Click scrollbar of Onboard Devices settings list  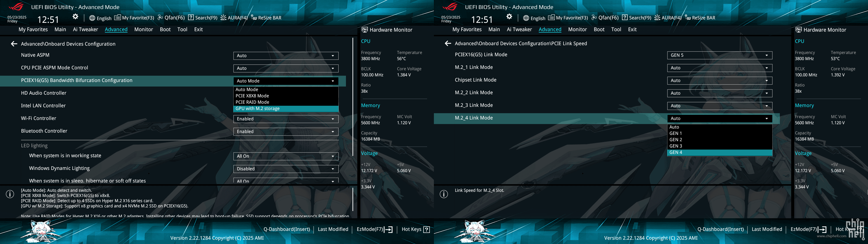[352, 97]
